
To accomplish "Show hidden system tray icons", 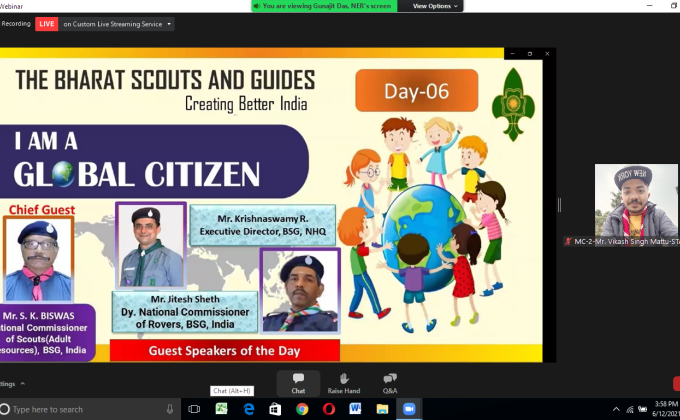I will pyautogui.click(x=616, y=409).
